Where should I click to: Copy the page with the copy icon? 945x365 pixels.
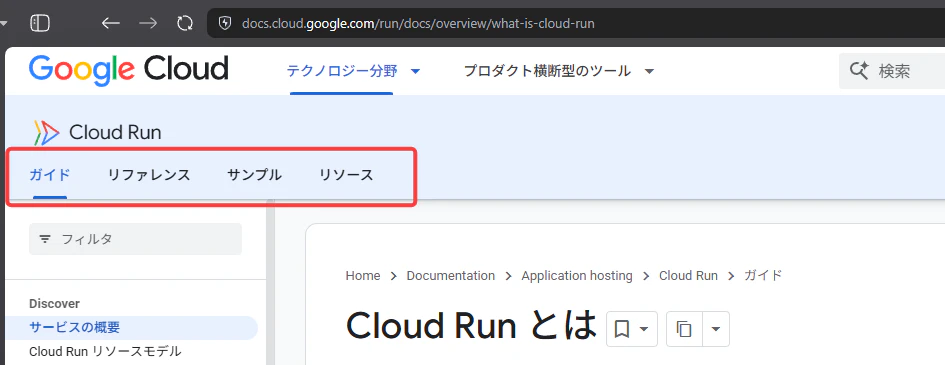coord(684,329)
